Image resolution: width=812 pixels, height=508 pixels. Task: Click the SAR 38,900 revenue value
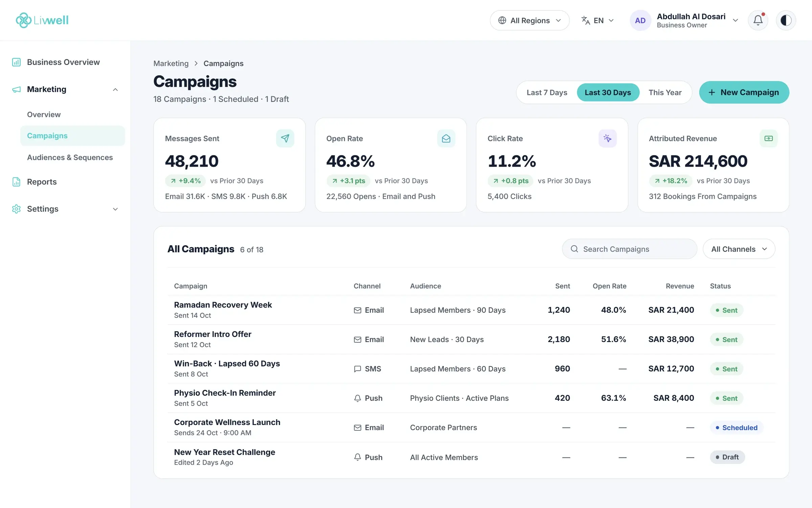click(671, 339)
